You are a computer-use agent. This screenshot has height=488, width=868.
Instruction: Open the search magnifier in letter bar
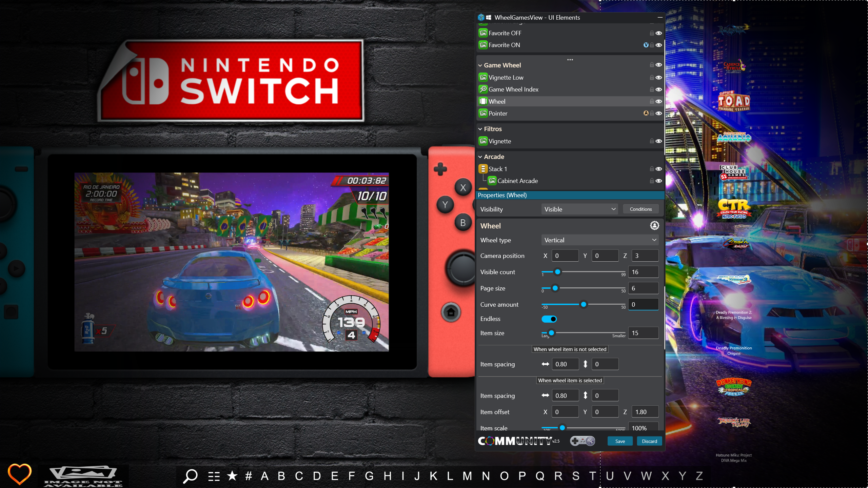(191, 476)
